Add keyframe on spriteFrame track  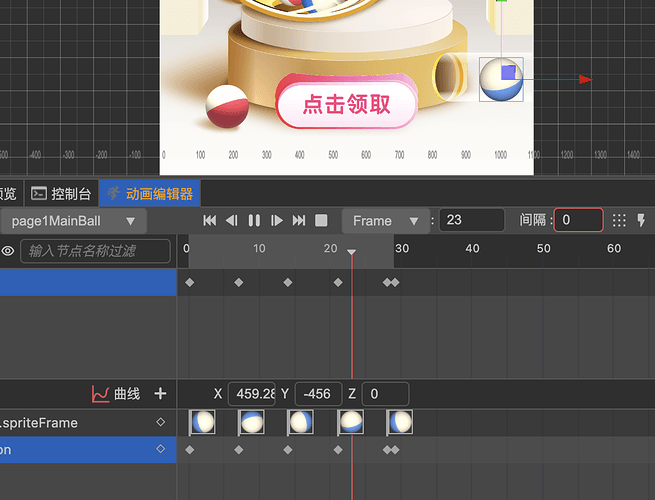[160, 422]
